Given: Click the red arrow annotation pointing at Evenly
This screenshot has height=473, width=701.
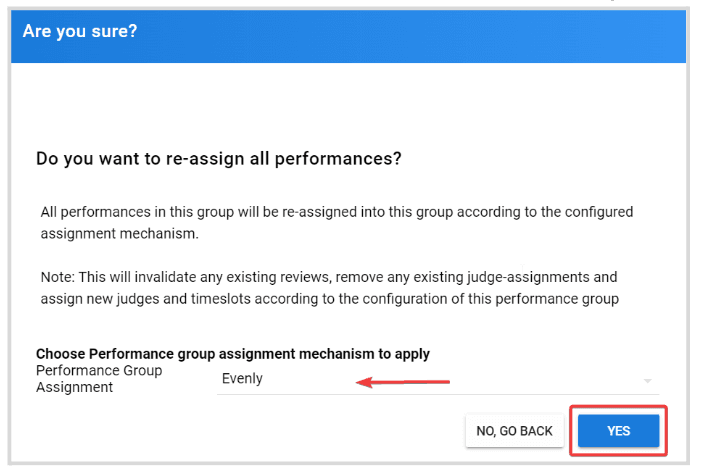Looking at the screenshot, I should pyautogui.click(x=402, y=382).
